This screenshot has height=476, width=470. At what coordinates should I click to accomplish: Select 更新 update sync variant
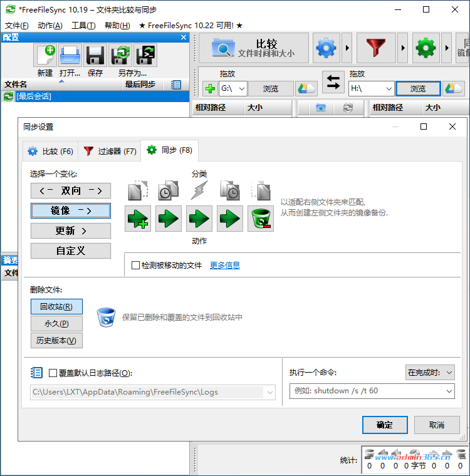click(x=71, y=231)
